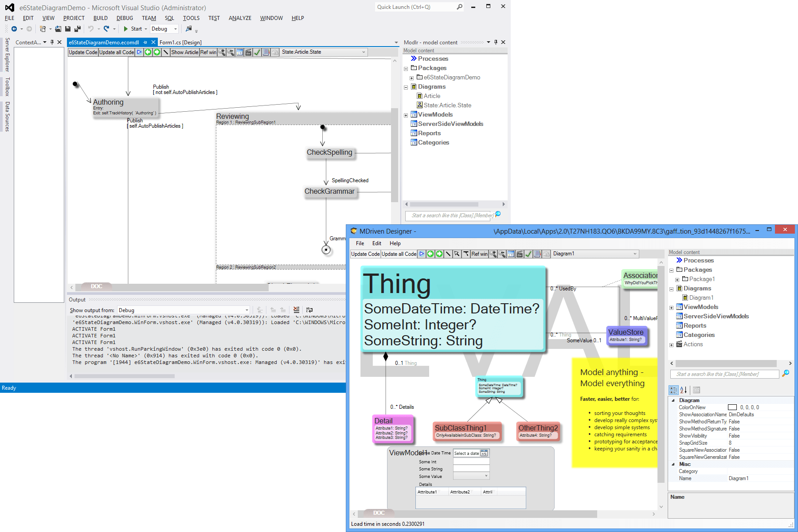Click Update all Code in MDriven Designer
This screenshot has height=532, width=798.
click(x=399, y=254)
